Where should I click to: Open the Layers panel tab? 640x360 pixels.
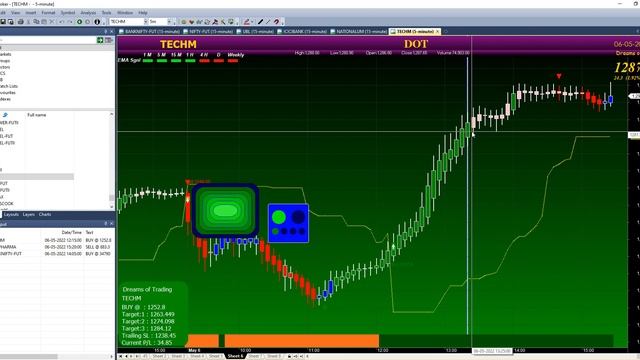29,214
